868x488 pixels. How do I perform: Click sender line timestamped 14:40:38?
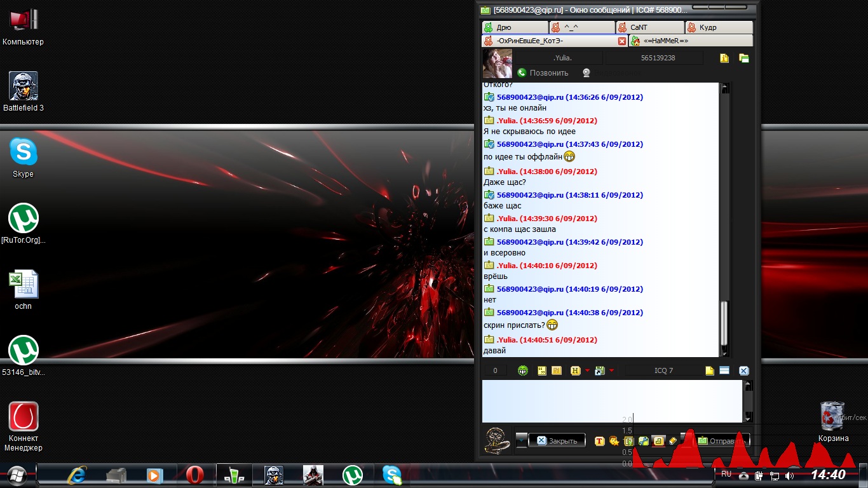click(x=570, y=312)
